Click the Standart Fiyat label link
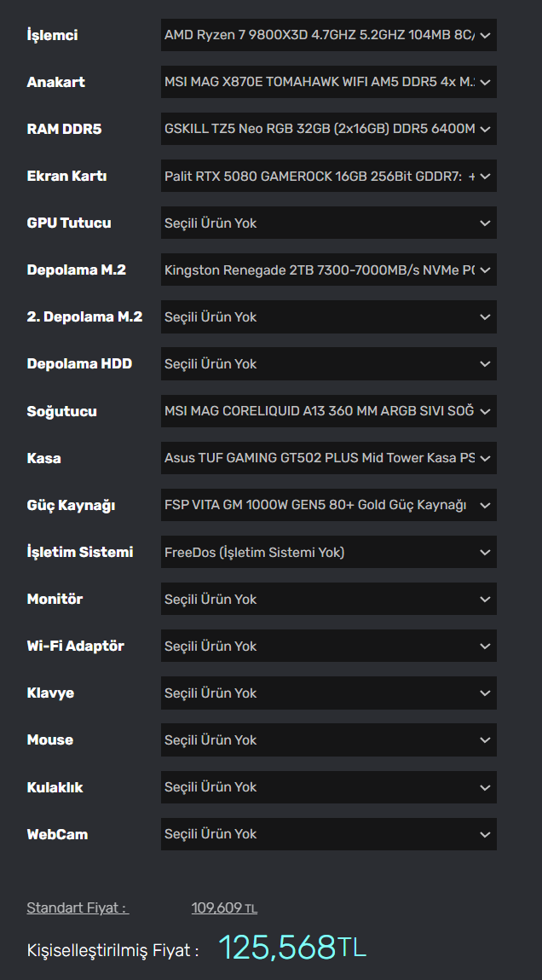542x980 pixels. [78, 908]
